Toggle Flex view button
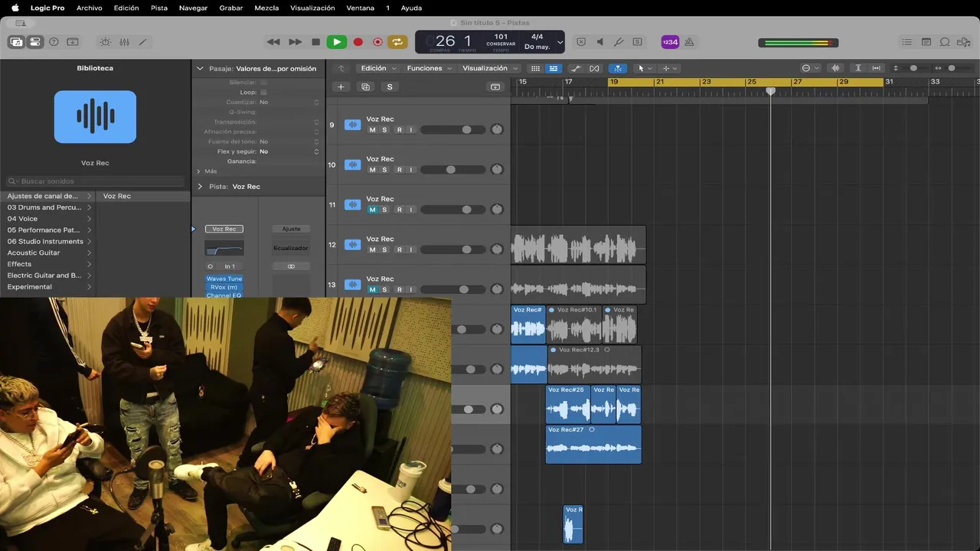This screenshot has height=551, width=980. click(594, 68)
